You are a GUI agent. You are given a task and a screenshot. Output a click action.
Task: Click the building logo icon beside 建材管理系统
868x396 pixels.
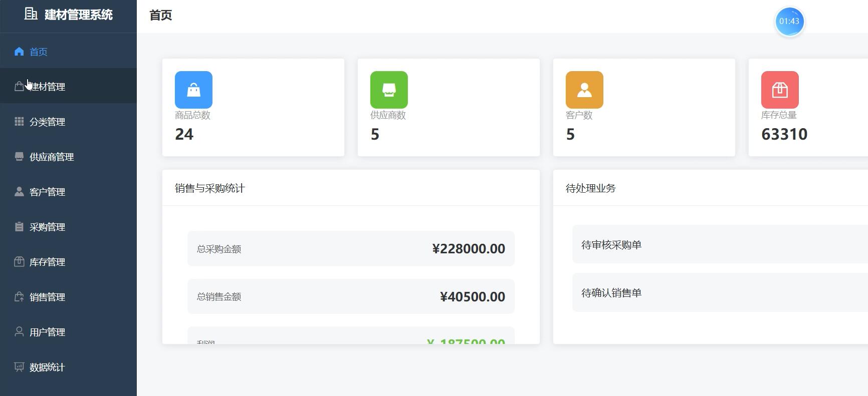click(31, 14)
